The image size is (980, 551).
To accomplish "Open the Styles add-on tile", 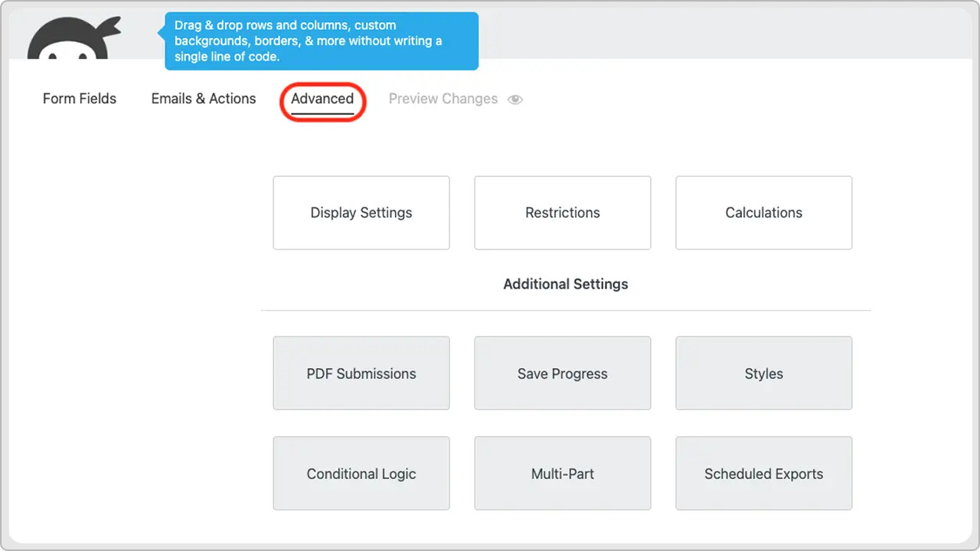I will tap(764, 373).
